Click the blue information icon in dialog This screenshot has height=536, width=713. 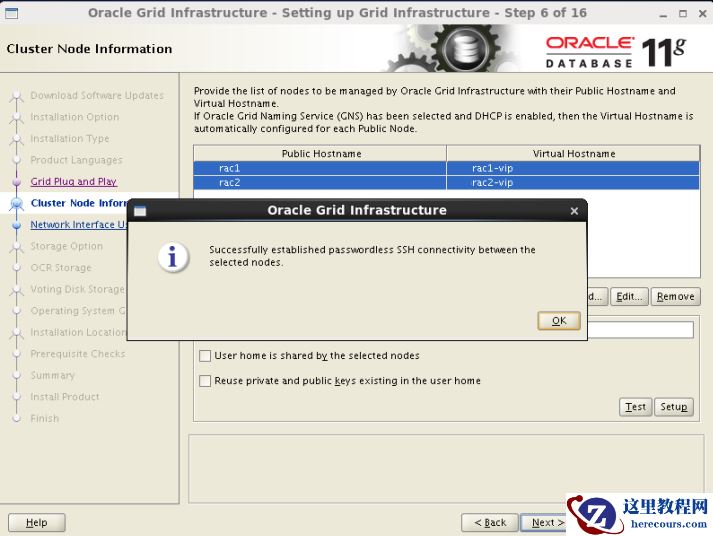click(173, 257)
